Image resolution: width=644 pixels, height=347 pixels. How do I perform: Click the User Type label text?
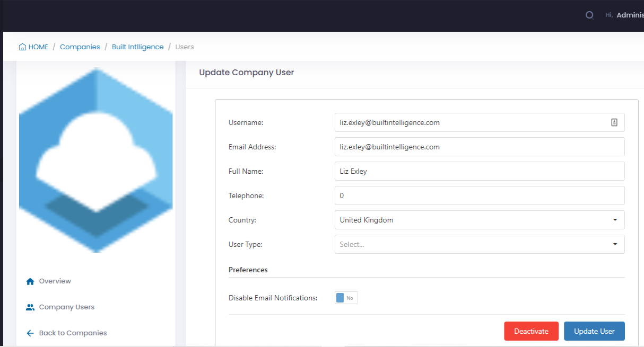point(246,244)
